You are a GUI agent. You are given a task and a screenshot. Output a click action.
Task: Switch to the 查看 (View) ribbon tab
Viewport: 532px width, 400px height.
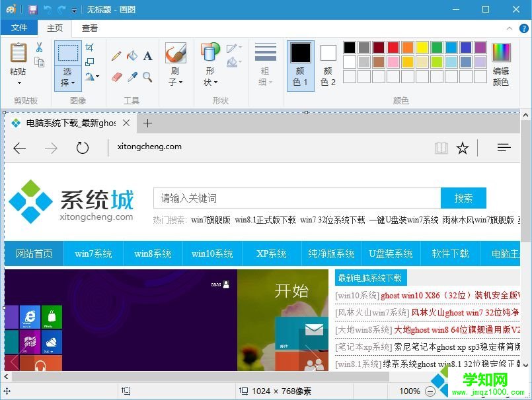[x=89, y=28]
